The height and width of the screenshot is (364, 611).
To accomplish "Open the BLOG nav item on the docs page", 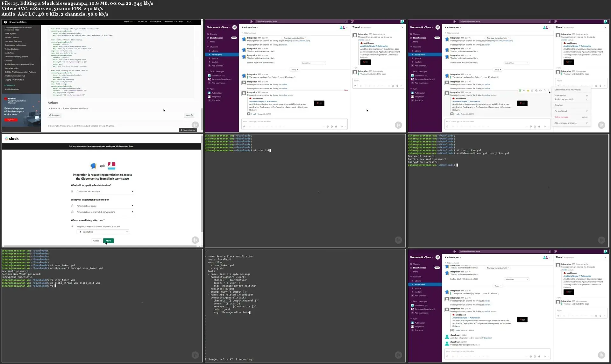I will click(189, 22).
